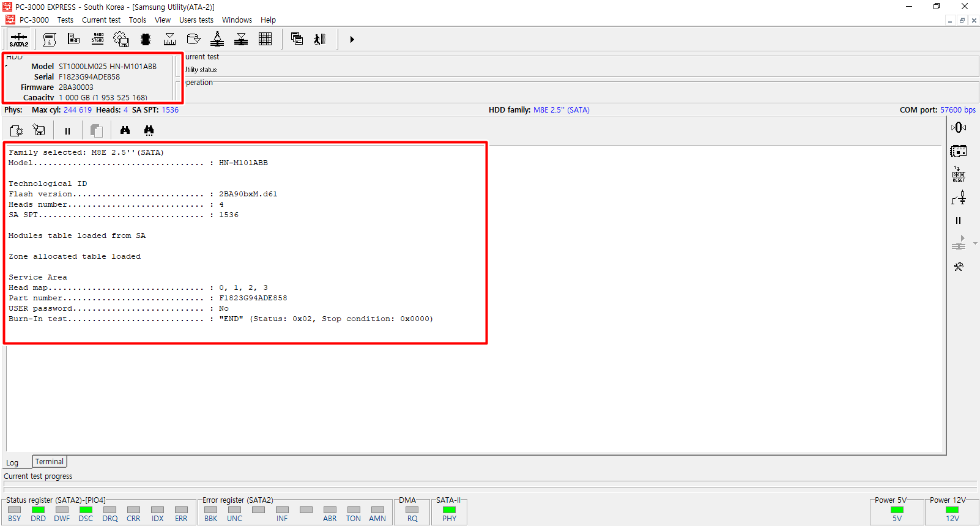Click the 57600 bps COM port value
Screen dimensions: 980x526
[x=958, y=110]
